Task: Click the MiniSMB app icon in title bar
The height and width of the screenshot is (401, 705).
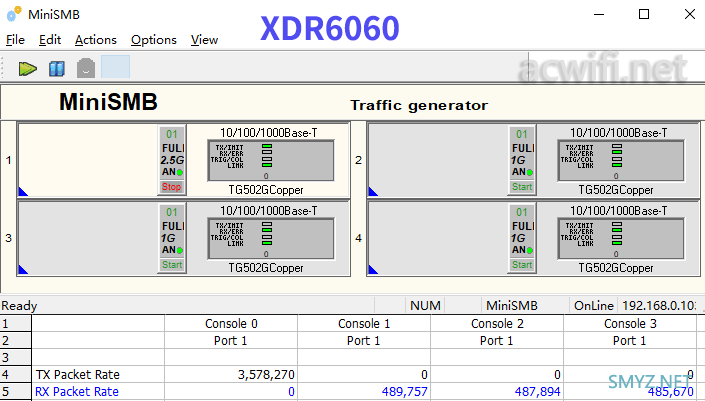Action: [x=13, y=14]
